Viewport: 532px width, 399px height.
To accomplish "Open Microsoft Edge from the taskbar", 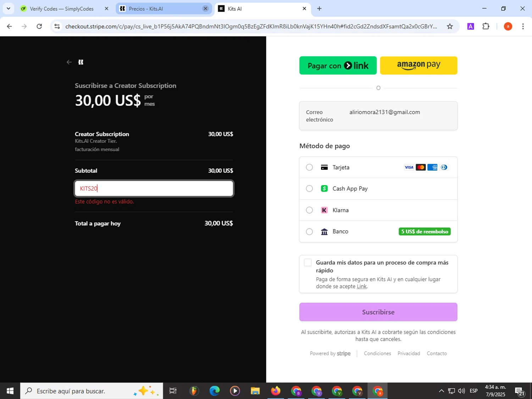I will 215,391.
